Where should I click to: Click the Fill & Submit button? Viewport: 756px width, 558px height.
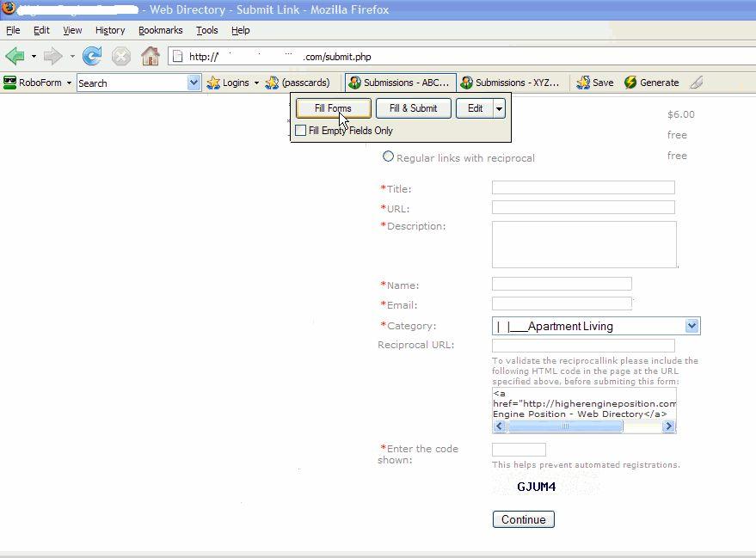tap(413, 108)
